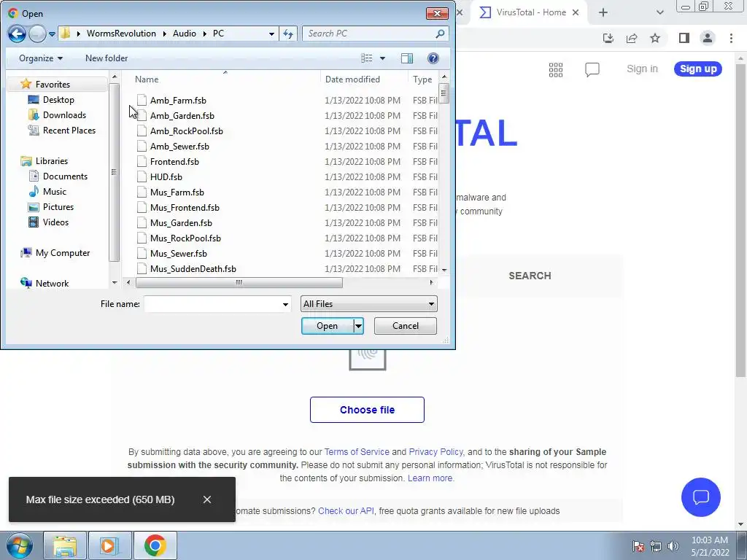Select file Mus_Garden.fsb
This screenshot has height=560, width=747.
[181, 223]
